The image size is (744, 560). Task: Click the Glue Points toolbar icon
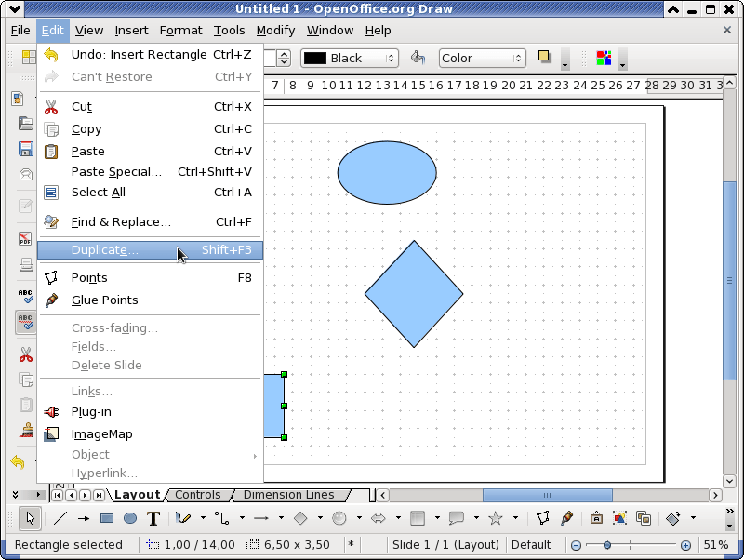pos(566,518)
